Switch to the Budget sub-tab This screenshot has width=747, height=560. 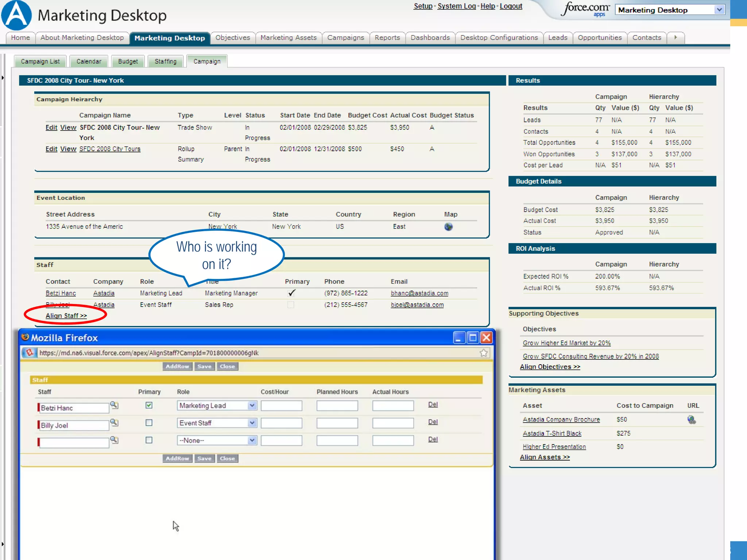128,61
